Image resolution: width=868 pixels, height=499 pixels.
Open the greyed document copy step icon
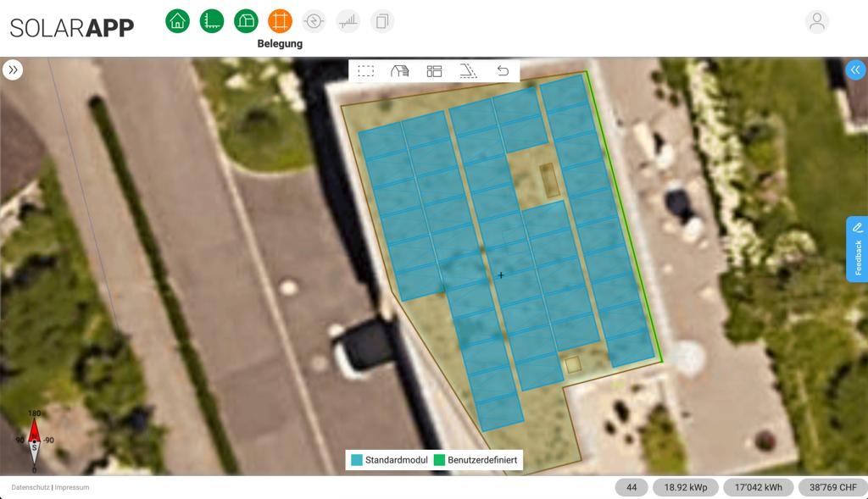(382, 21)
